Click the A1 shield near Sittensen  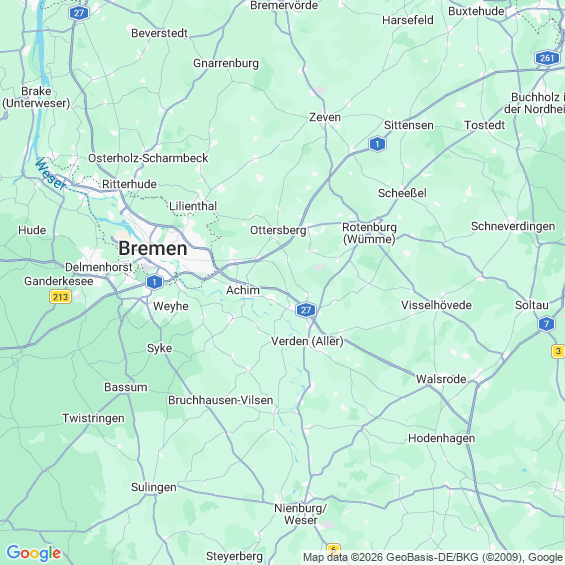point(377,144)
